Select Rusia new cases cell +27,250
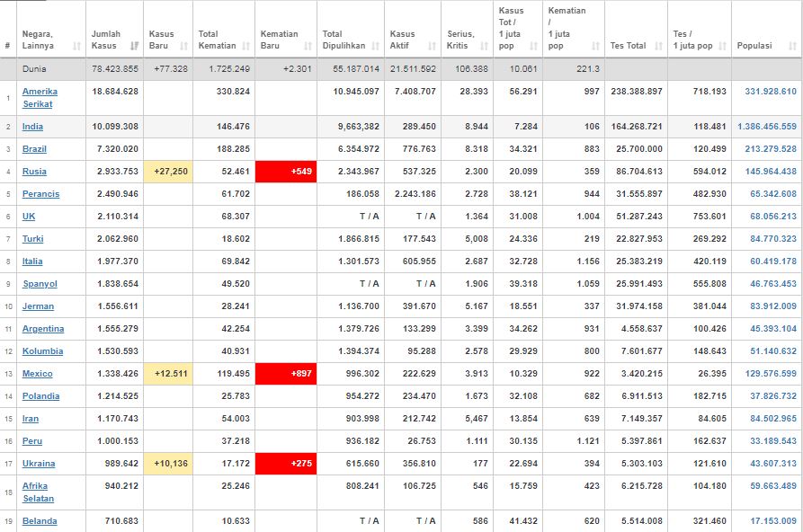 (168, 172)
